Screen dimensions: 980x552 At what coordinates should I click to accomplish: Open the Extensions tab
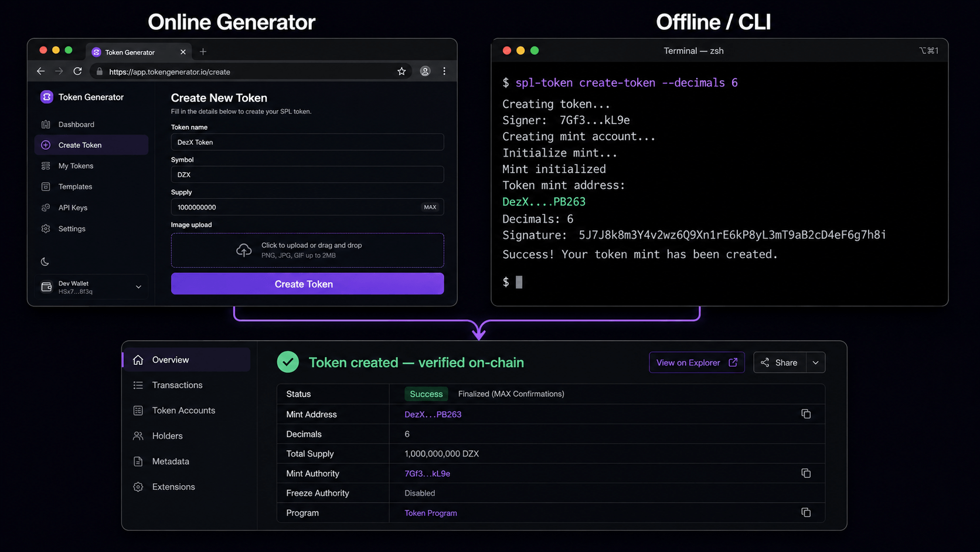(186, 487)
